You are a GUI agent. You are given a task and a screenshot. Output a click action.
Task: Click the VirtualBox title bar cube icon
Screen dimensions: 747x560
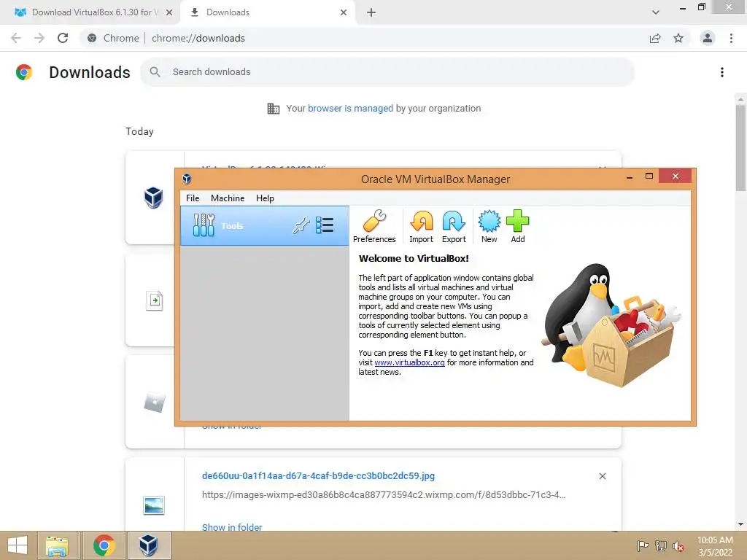187,179
